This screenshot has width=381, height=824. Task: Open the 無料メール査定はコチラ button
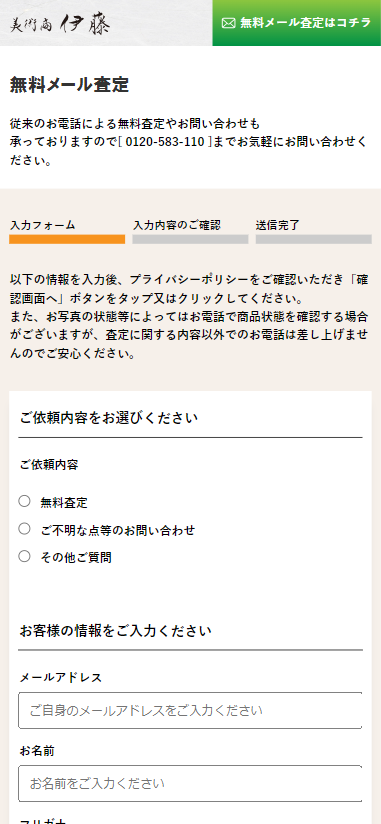pyautogui.click(x=296, y=23)
